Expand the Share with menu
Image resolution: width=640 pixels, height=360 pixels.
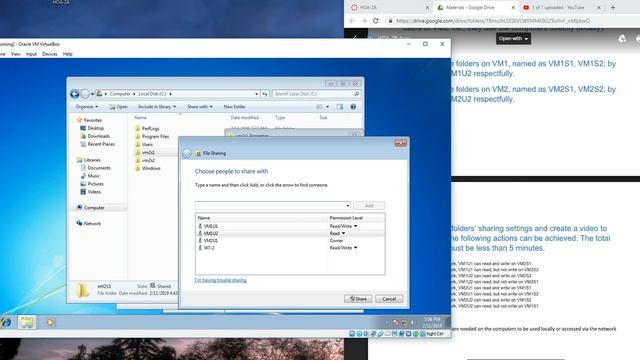tap(200, 107)
